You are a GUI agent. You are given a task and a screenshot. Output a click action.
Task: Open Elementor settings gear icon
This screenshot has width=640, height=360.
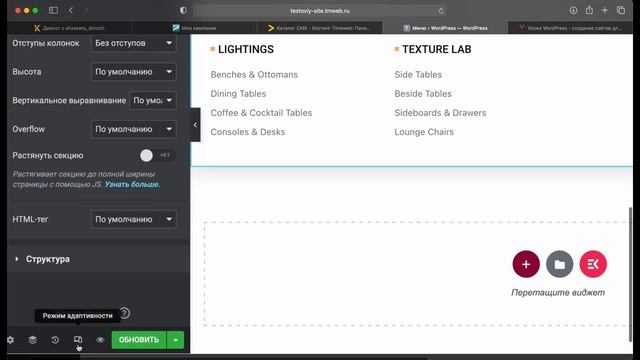[x=11, y=340]
